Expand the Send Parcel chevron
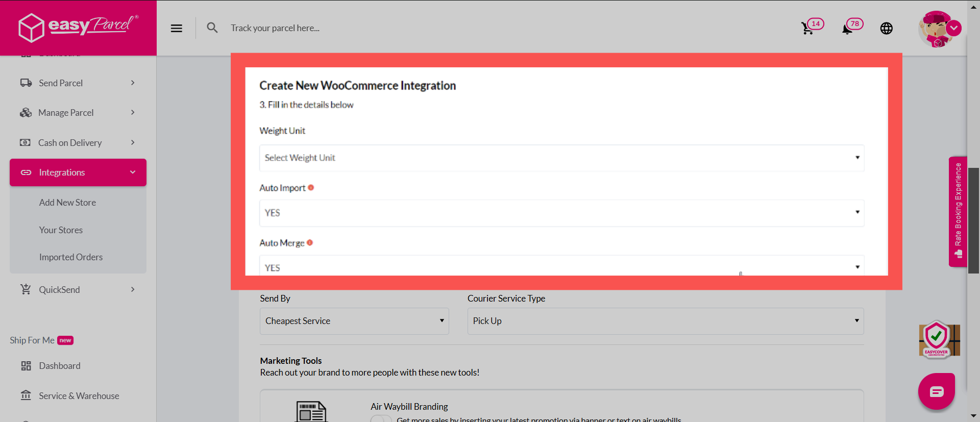The image size is (980, 422). [133, 83]
